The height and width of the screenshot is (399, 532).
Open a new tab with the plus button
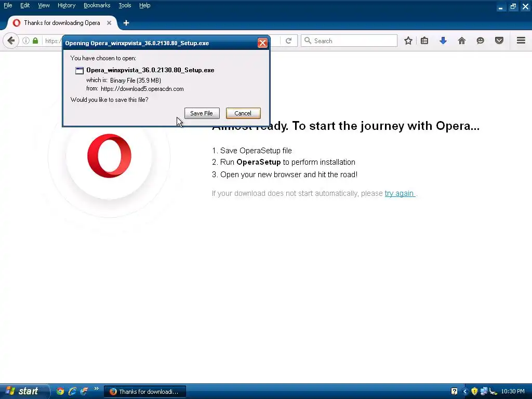[x=126, y=23]
